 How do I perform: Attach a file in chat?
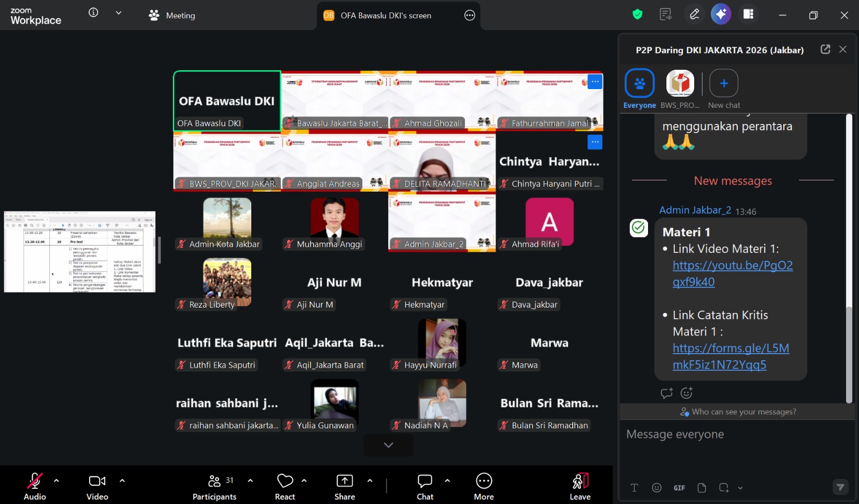point(702,487)
